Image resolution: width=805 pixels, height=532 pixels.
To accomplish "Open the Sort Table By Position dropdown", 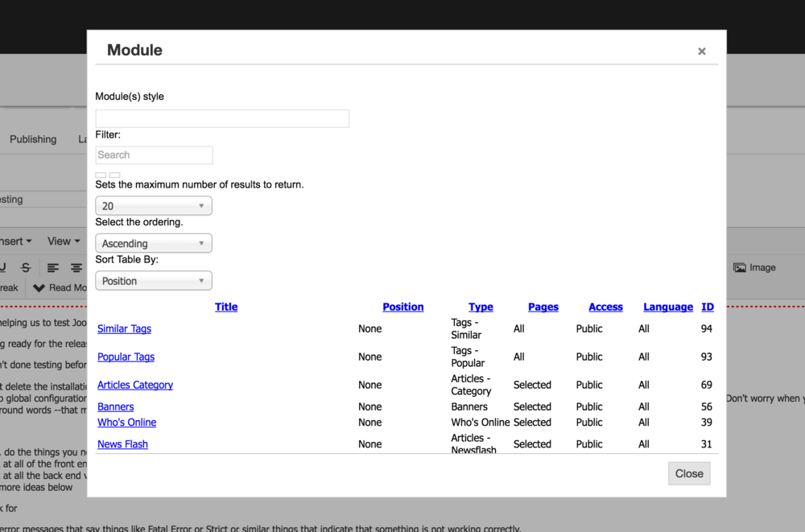I will 154,281.
